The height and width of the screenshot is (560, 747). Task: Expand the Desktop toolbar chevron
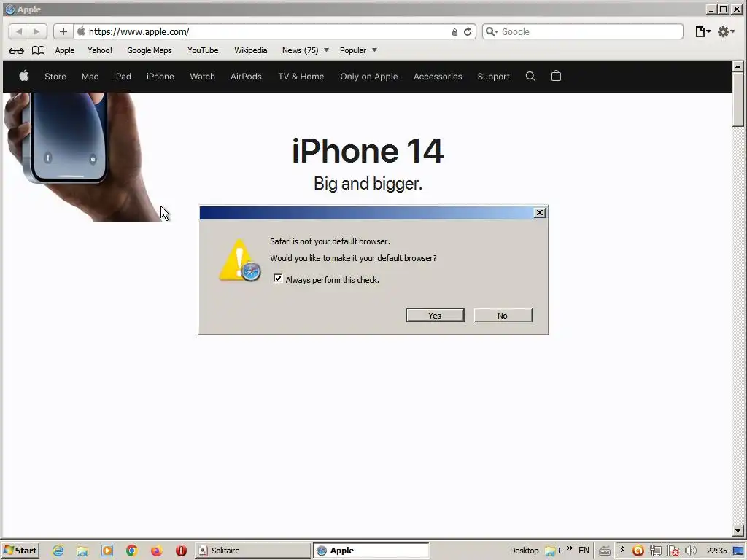click(x=570, y=549)
